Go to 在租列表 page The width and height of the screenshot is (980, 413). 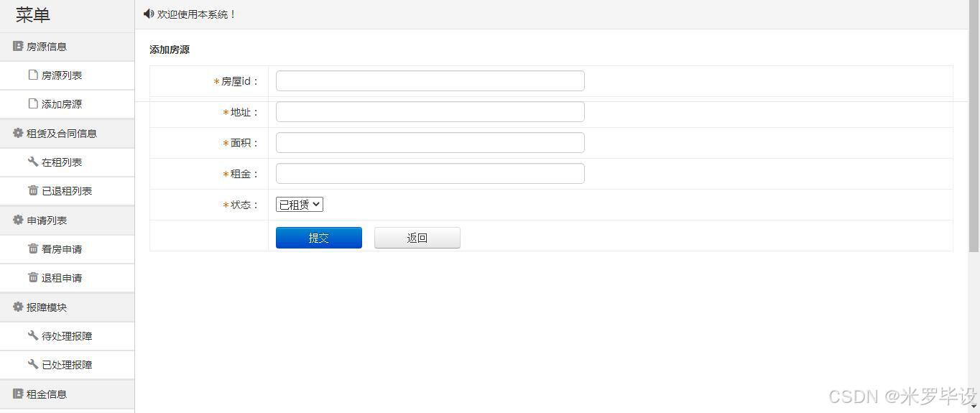(x=67, y=162)
